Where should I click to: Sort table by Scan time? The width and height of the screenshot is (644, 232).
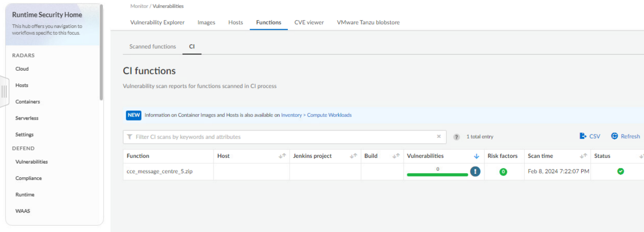pyautogui.click(x=583, y=156)
